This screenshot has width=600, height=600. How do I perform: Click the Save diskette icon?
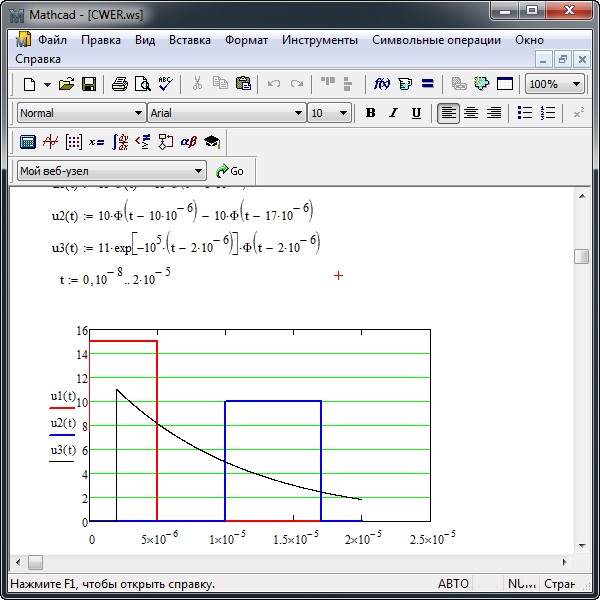89,85
